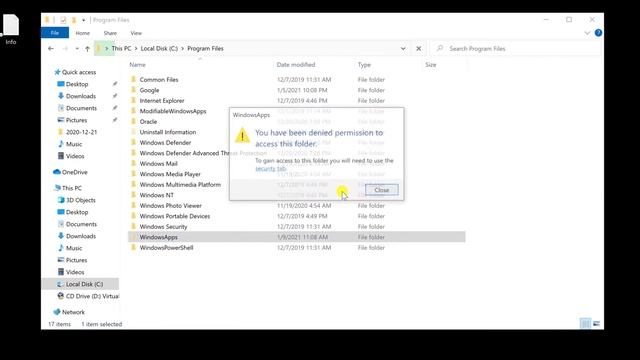Expand the address bar history dropdown
This screenshot has height=360, width=640.
coord(403,49)
